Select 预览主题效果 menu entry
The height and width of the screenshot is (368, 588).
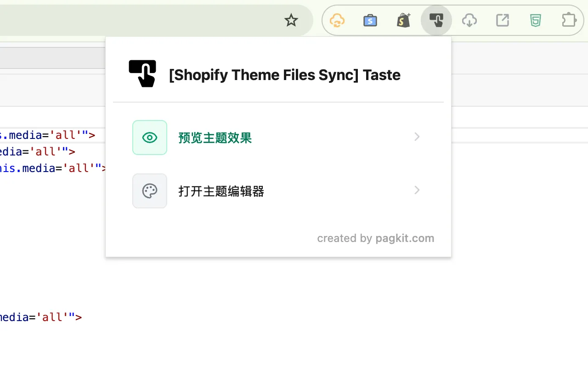coord(278,138)
